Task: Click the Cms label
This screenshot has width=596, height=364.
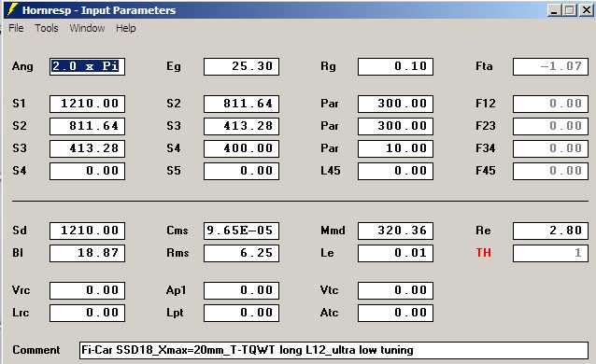Action: point(177,231)
